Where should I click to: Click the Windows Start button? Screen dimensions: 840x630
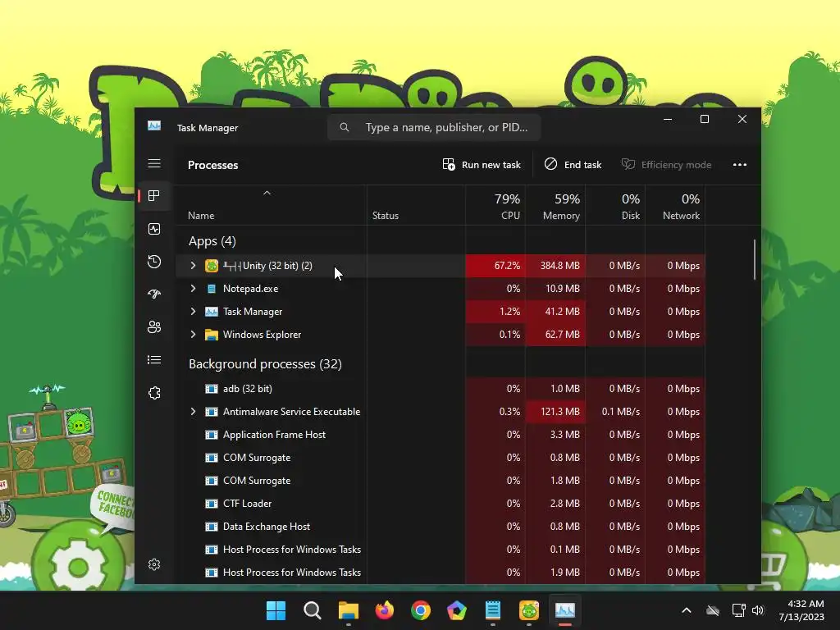pos(276,610)
